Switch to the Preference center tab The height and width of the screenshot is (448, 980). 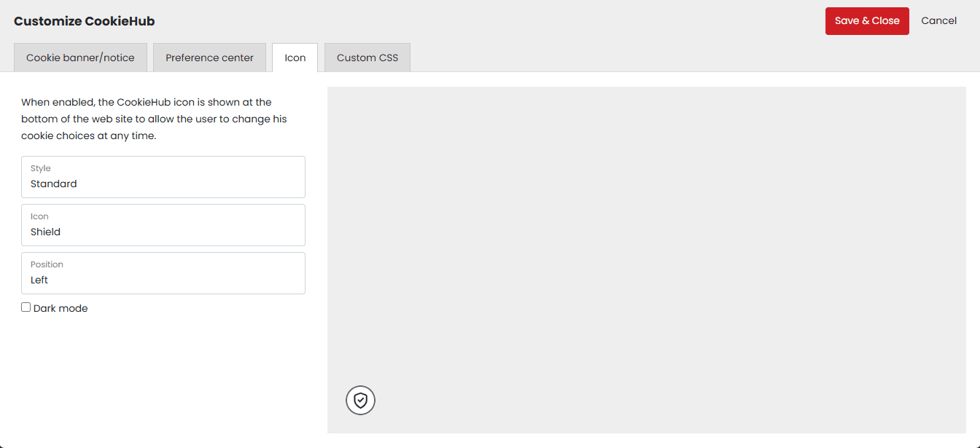(x=209, y=58)
